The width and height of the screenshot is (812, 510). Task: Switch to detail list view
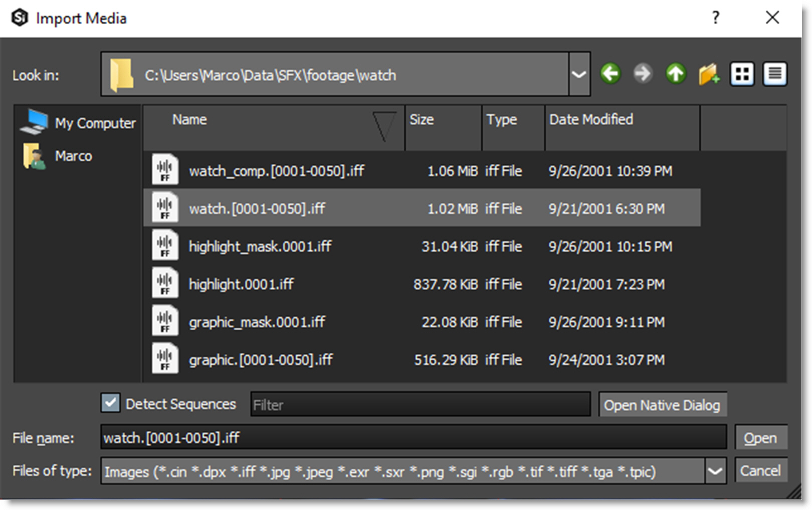click(774, 75)
